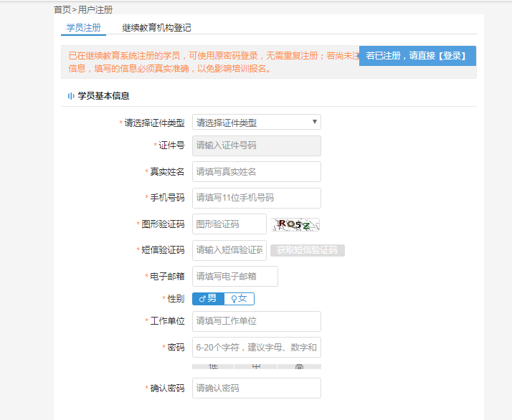Viewport: 512px width, 420px height.
Task: Focus the 电子邮箱 input field
Action: tap(234, 276)
